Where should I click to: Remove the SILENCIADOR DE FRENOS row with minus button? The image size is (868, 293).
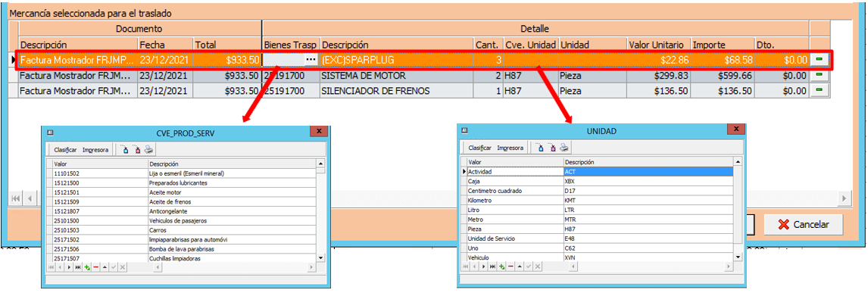[820, 90]
